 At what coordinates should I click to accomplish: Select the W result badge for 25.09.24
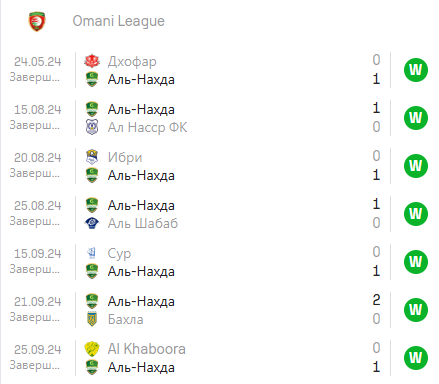pyautogui.click(x=416, y=358)
